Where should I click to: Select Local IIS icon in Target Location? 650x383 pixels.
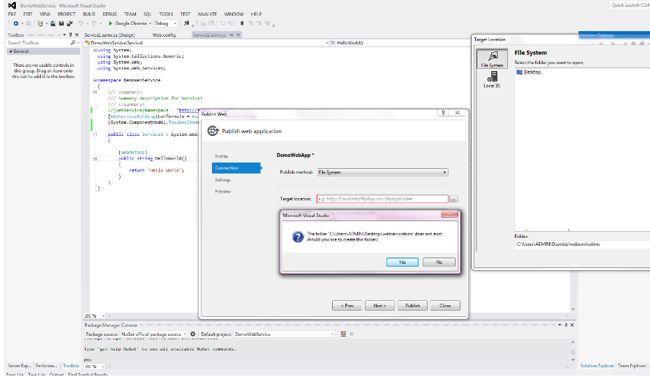tap(492, 79)
